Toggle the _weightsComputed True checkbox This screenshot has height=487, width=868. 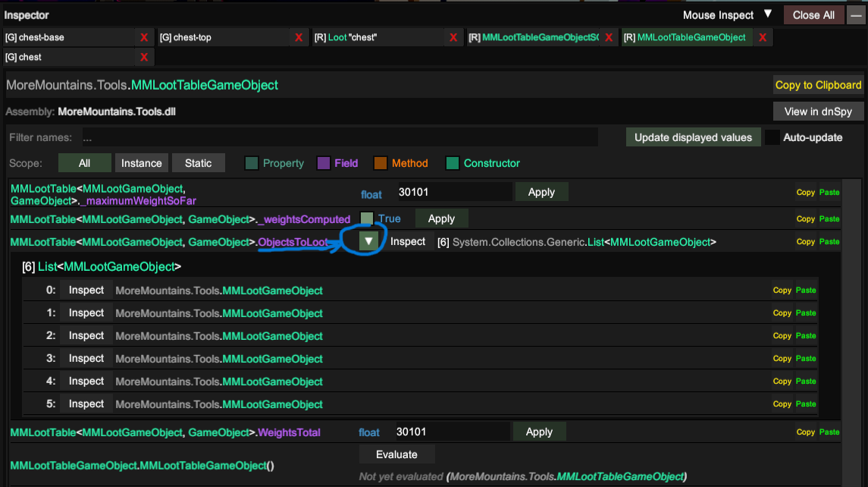366,218
